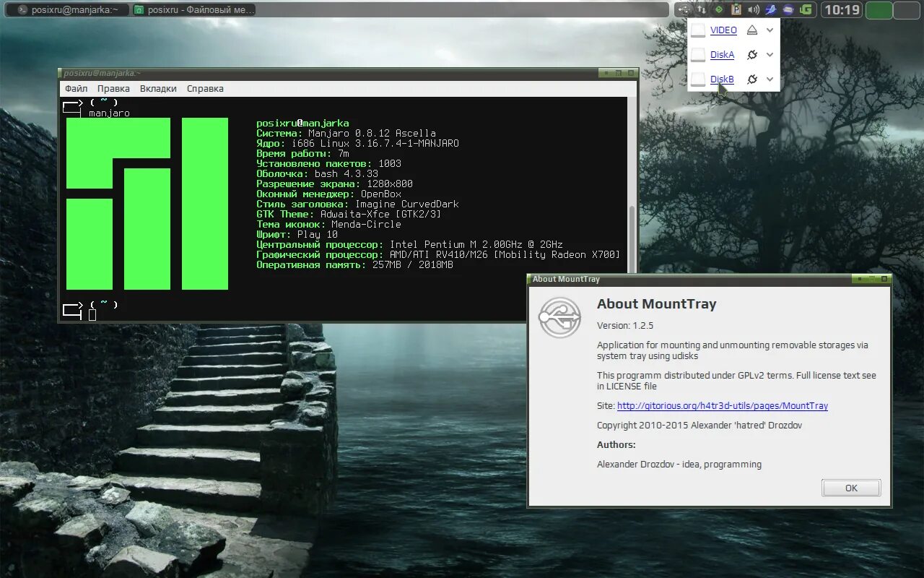Click the round blue tray icon next to the G
This screenshot has height=578, width=924.
coord(788,10)
